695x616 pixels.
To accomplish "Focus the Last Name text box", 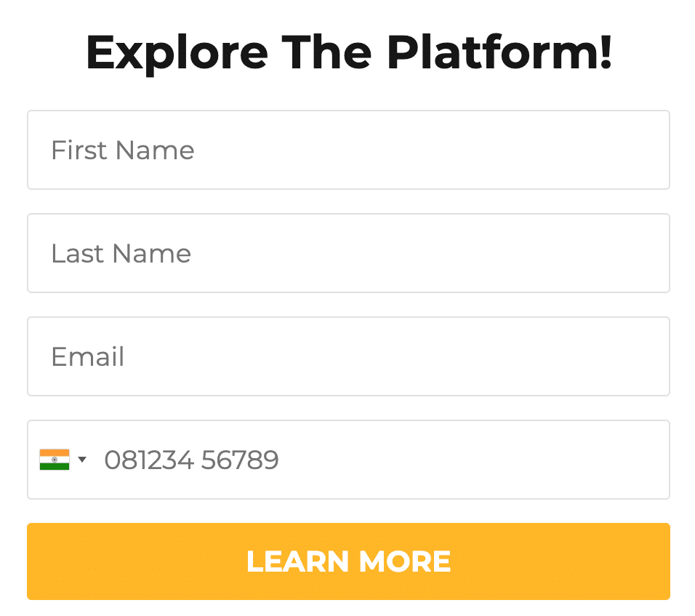I will pyautogui.click(x=348, y=253).
